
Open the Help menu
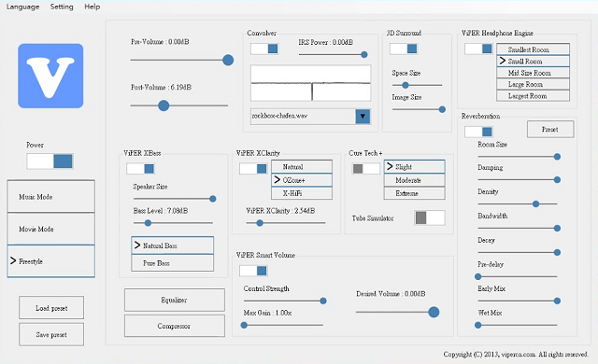93,7
